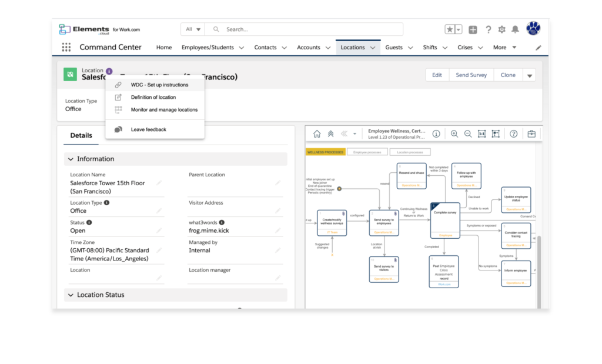Reset diagram to 1:1 scale
This screenshot has width=602, height=364.
coord(482,133)
